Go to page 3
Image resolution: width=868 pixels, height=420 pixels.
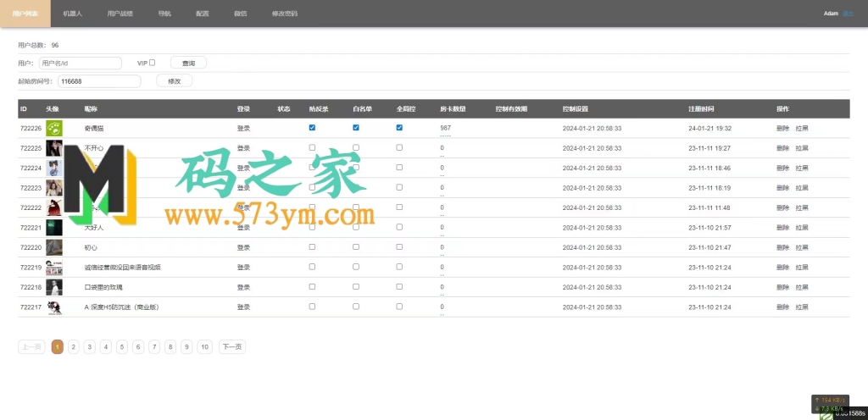coord(90,347)
